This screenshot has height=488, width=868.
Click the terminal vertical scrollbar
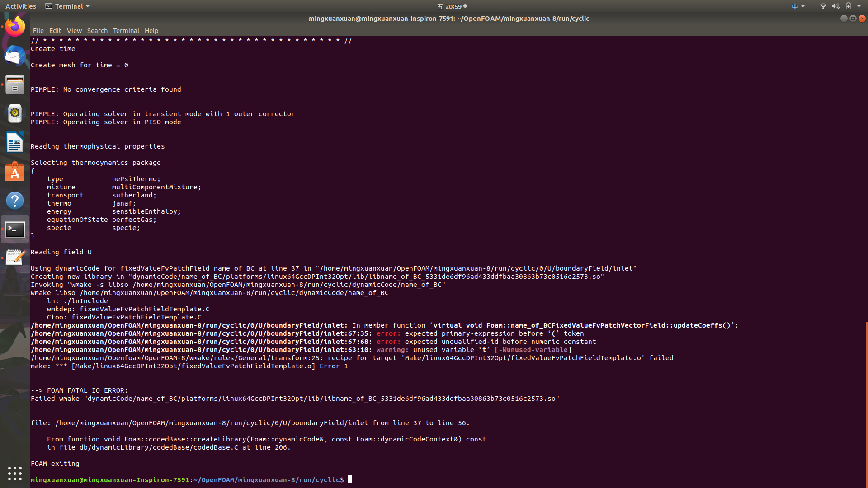tap(866, 404)
